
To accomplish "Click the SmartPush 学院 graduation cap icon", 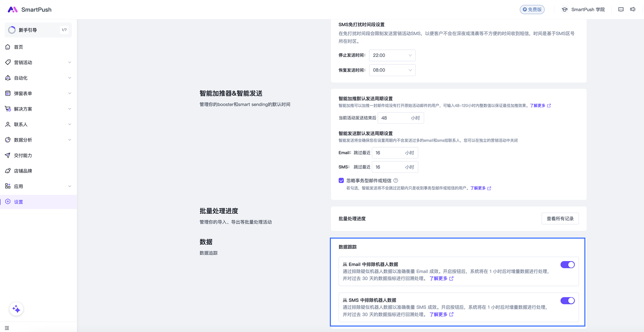I will coord(565,10).
